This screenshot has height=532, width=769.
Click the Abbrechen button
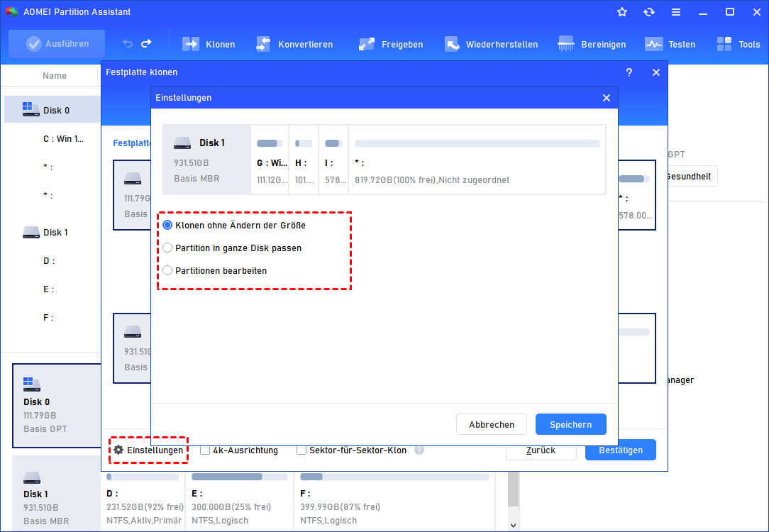coord(491,424)
